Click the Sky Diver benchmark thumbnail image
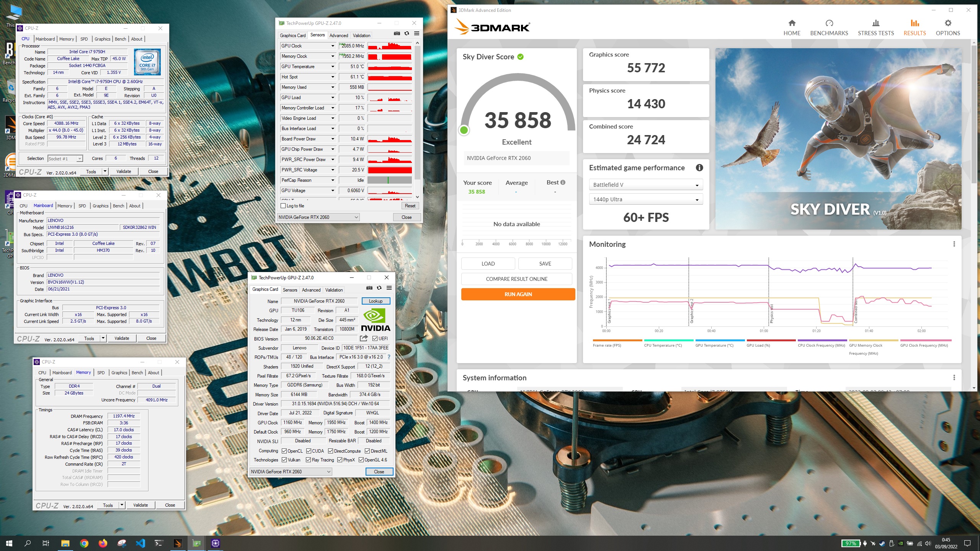 [x=838, y=139]
